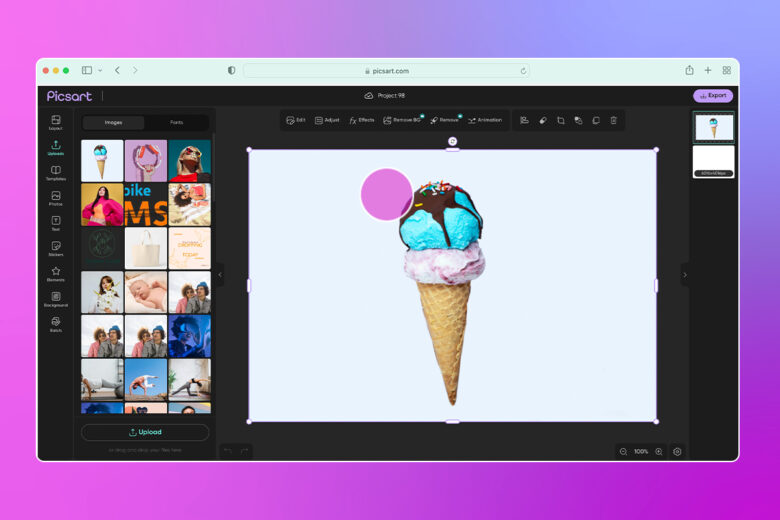Open the Stickers panel

coord(55,248)
